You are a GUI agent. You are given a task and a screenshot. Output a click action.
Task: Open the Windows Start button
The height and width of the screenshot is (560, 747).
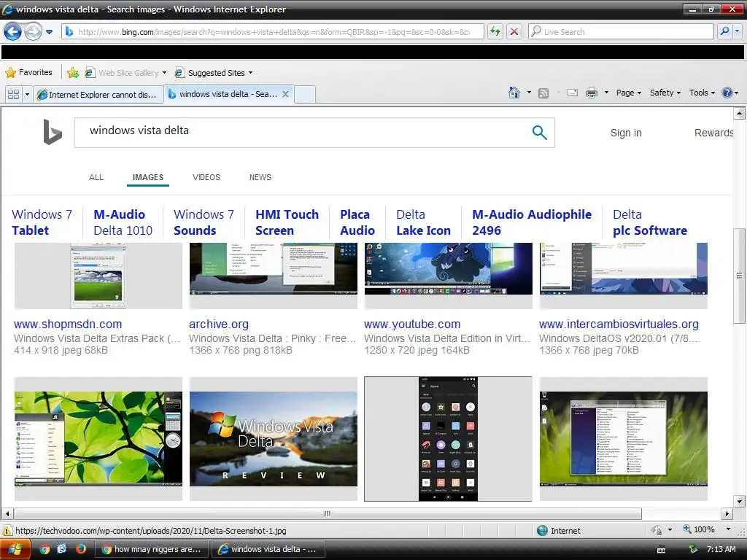pos(15,550)
